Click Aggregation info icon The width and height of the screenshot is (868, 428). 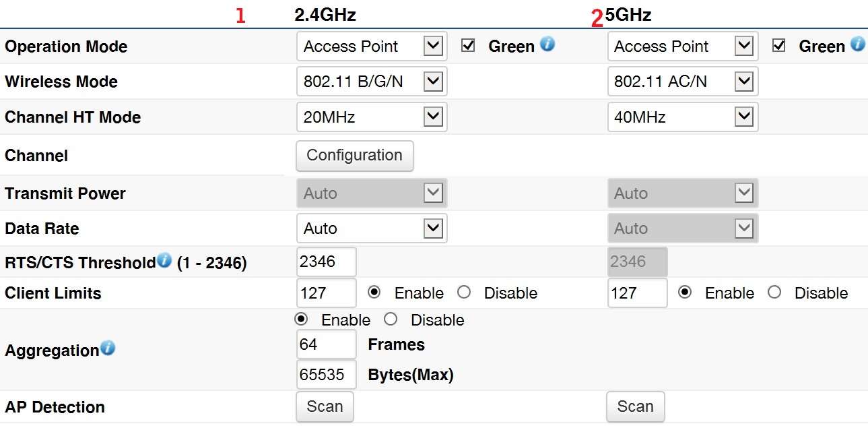point(108,348)
